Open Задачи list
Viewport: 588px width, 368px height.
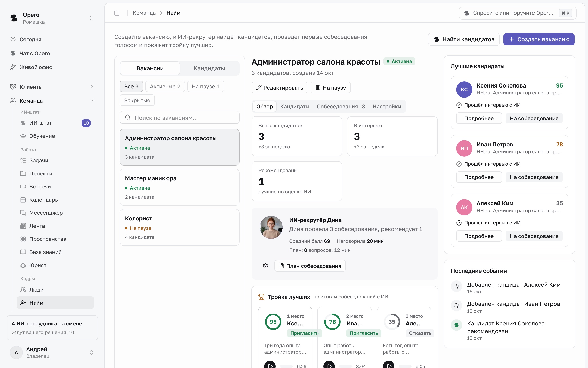pos(55,160)
